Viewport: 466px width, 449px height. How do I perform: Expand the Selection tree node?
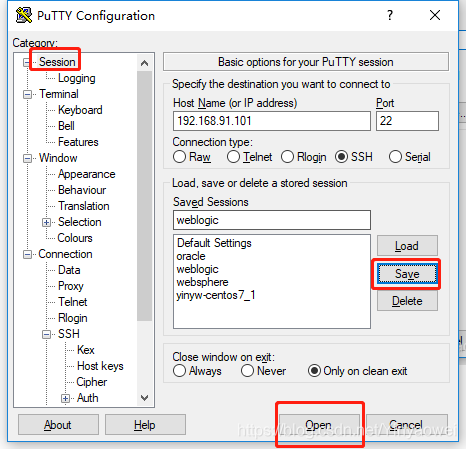pos(46,222)
